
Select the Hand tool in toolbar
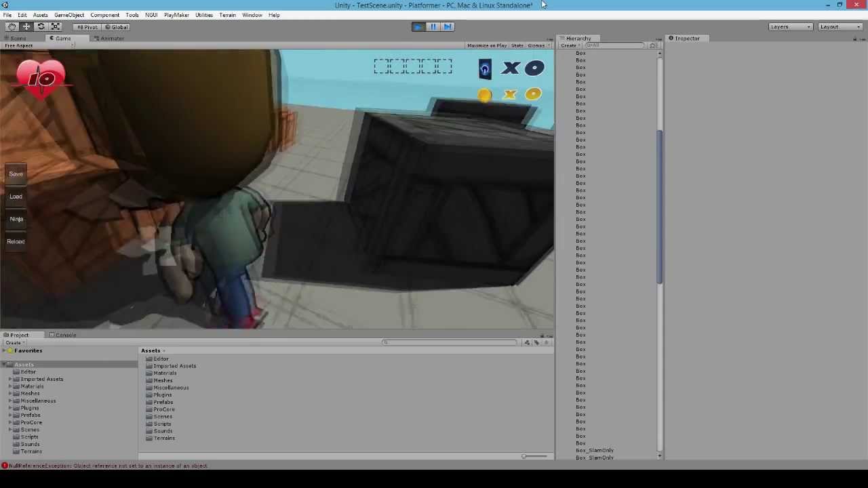tap(12, 26)
